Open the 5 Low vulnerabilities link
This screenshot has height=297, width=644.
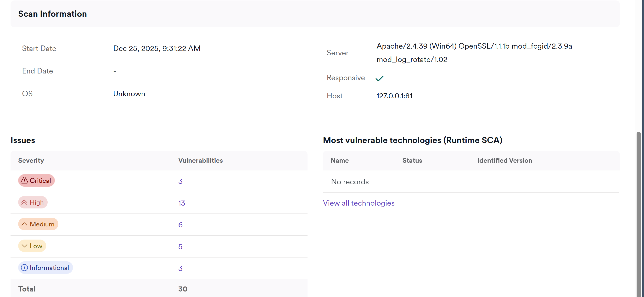180,247
